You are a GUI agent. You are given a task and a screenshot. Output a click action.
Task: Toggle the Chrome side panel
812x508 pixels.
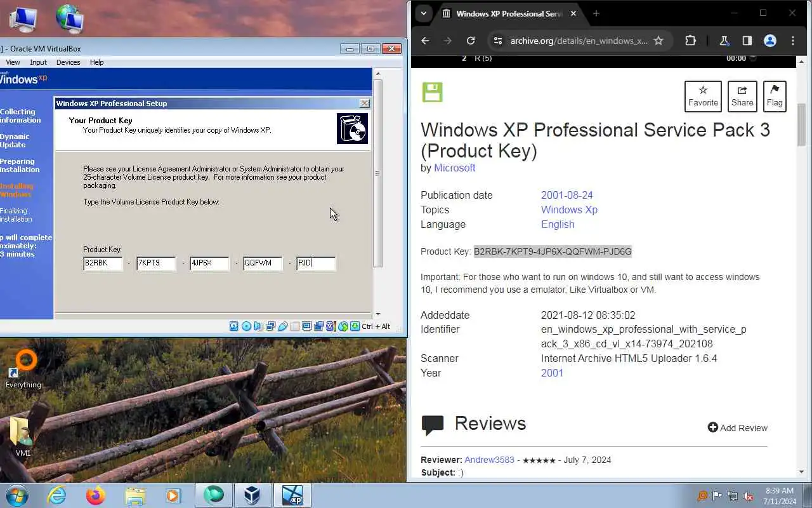pos(747,41)
